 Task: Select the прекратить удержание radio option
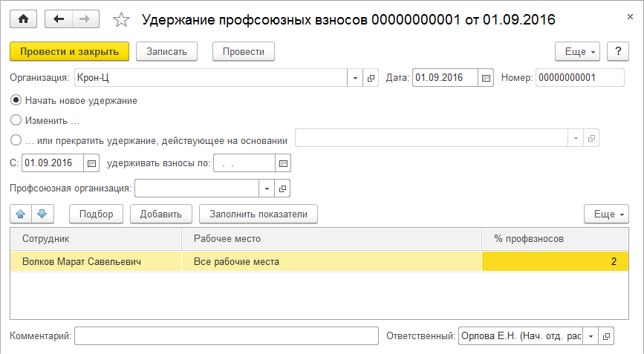pos(16,139)
